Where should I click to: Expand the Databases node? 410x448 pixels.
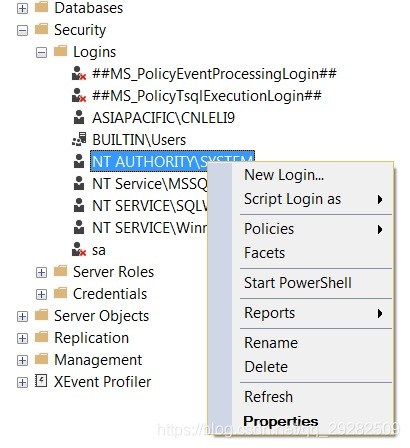point(22,8)
